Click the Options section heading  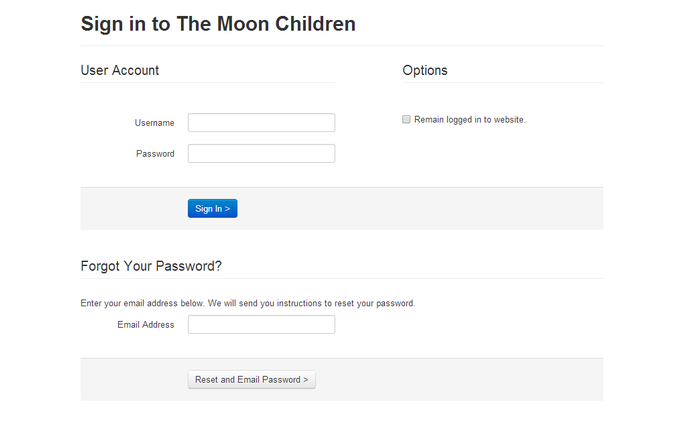click(425, 70)
